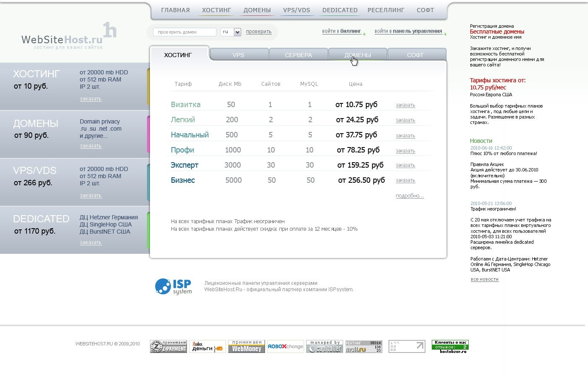The height and width of the screenshot is (379, 588).
Task: Open the СЕРВЕРА tab
Action: (298, 55)
